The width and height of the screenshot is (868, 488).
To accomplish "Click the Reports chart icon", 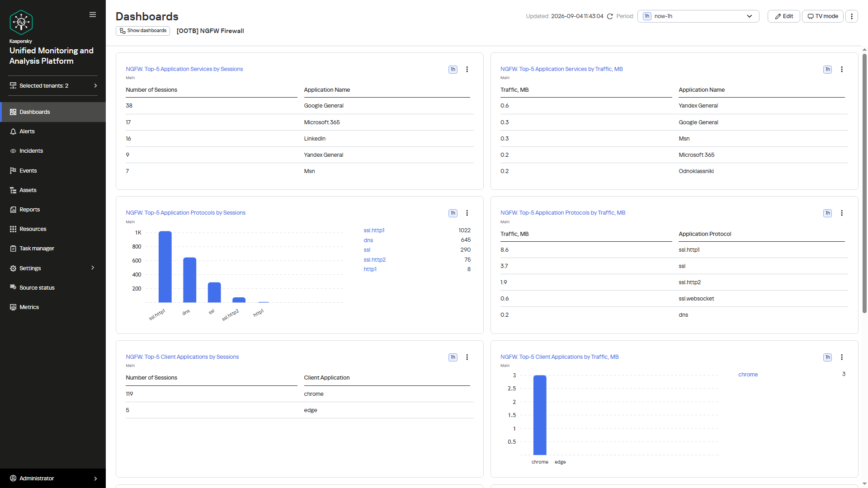I will [13, 210].
